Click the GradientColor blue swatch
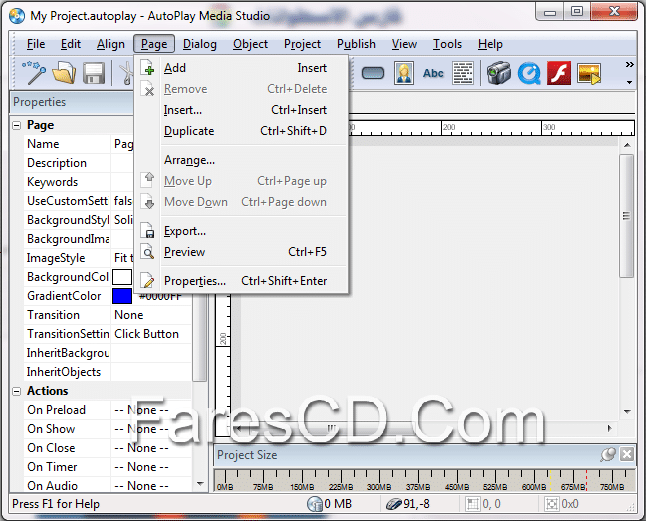 pyautogui.click(x=122, y=296)
